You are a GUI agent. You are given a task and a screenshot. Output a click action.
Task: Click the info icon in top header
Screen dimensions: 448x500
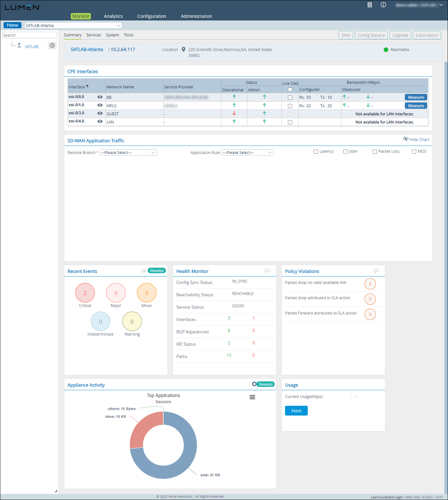(x=383, y=5)
